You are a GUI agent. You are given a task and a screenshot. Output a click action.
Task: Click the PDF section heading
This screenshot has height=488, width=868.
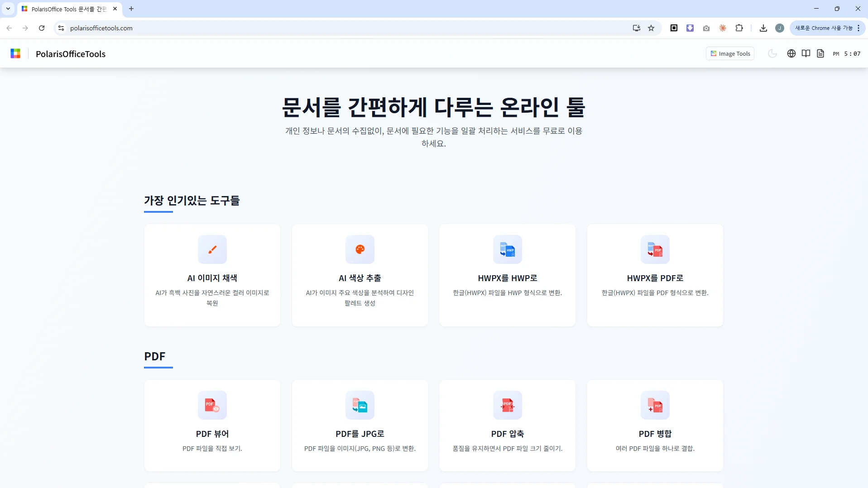coord(155,356)
